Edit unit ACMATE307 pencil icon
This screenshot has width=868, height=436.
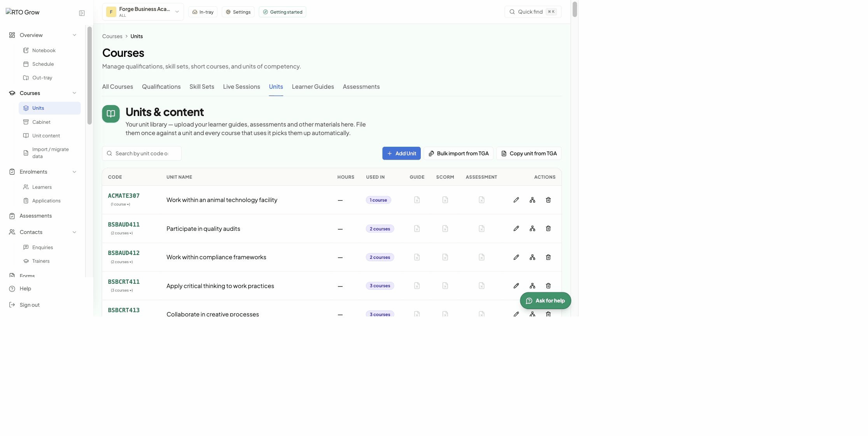(x=516, y=200)
